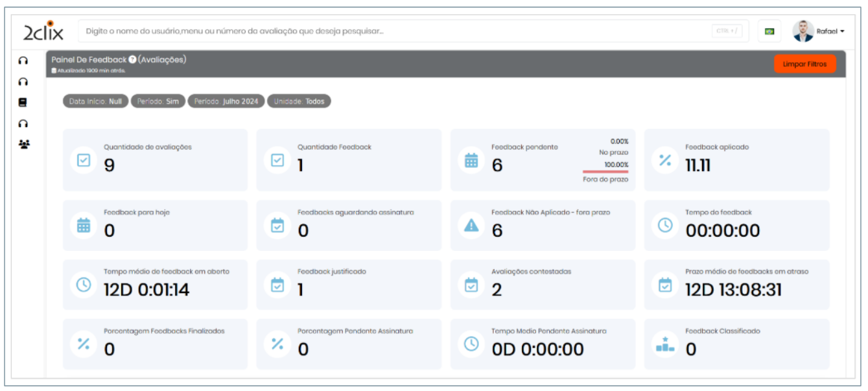Viewport: 868px width, 391px height.
Task: Click the Unidade: Todos filter chip
Action: pos(299,101)
